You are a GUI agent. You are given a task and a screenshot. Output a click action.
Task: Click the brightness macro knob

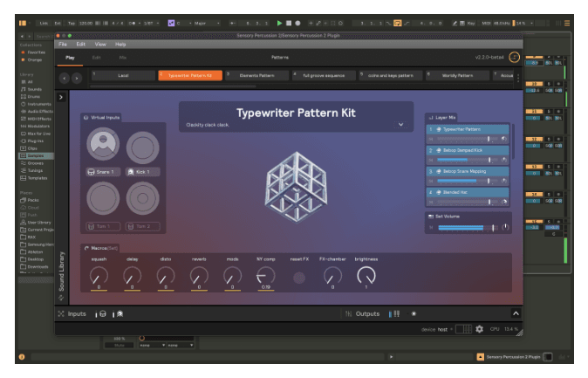366,276
